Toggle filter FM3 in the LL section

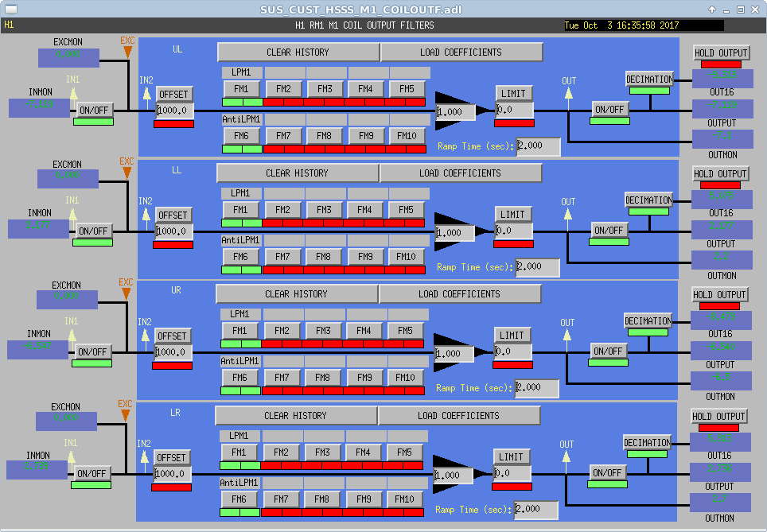pos(325,210)
